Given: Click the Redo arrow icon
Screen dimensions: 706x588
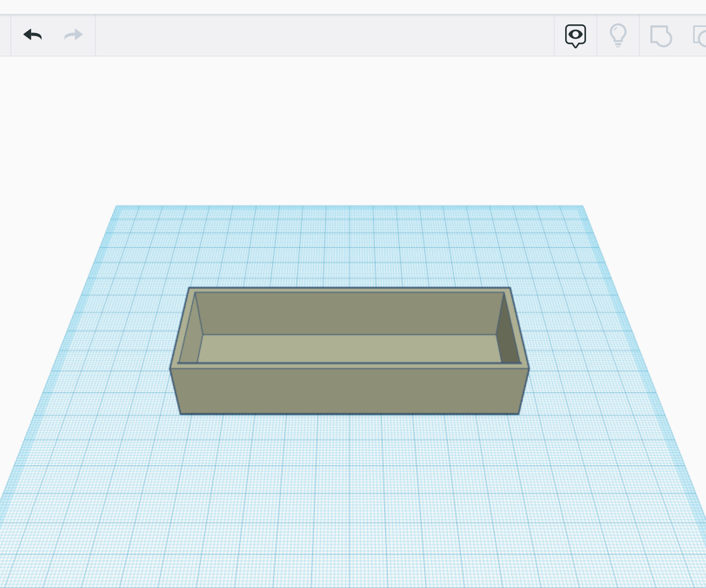Looking at the screenshot, I should (72, 35).
